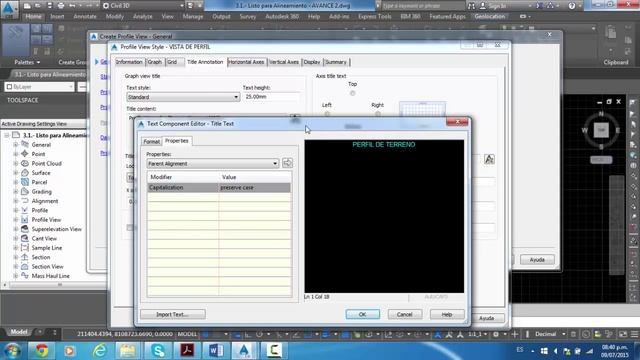The image size is (640, 360).
Task: Click the search keyword input field
Action: [x=422, y=6]
